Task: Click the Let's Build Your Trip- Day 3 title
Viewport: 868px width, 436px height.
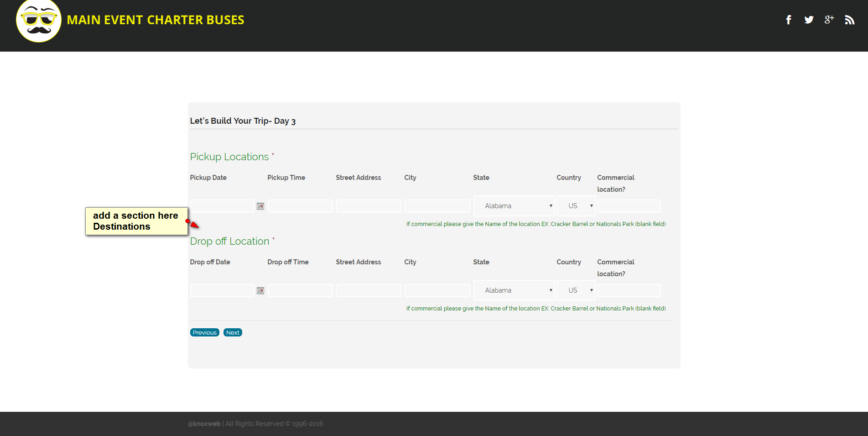Action: [243, 121]
